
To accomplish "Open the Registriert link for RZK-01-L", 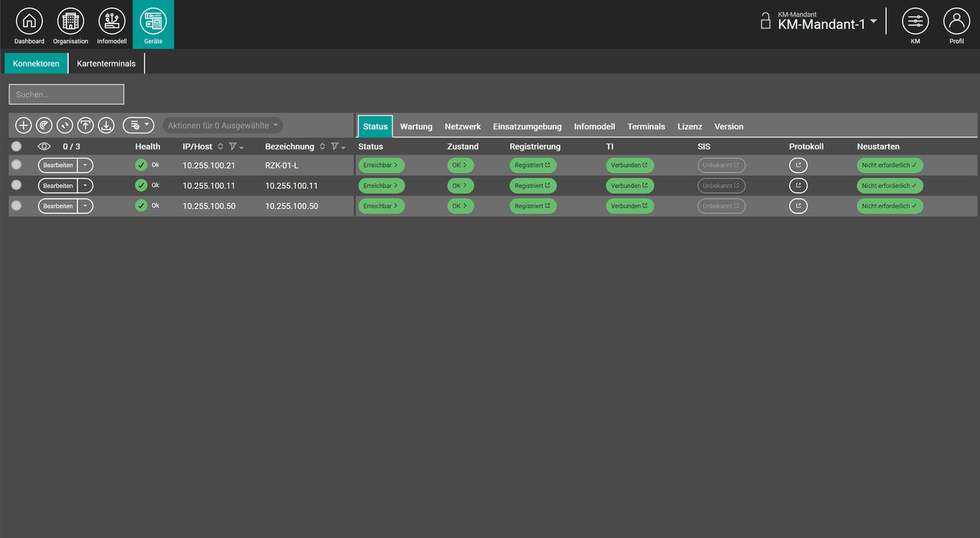I will click(532, 164).
